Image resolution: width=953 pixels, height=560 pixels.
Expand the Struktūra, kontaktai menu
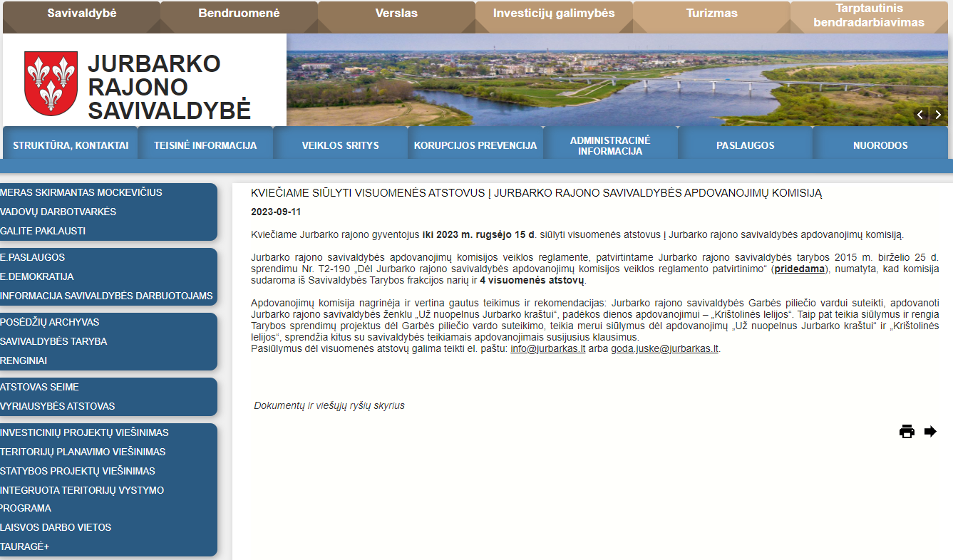pos(71,145)
